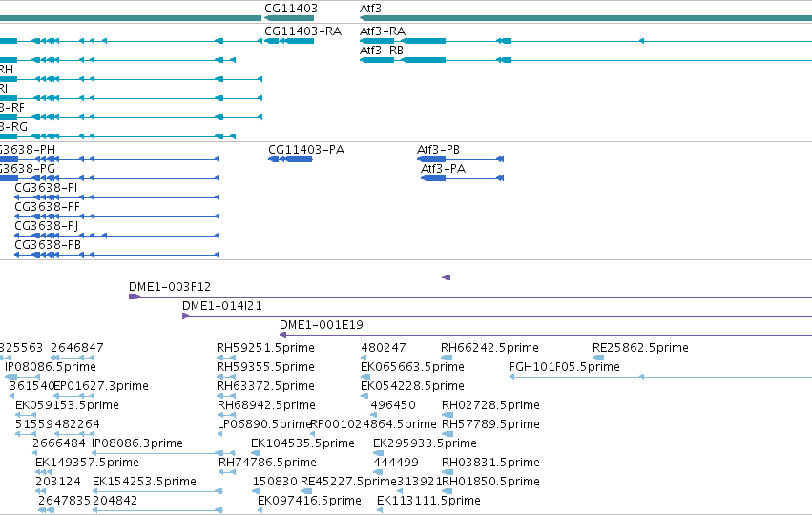This screenshot has height=515, width=812.
Task: Select FGH101F05.5prime EST label
Action: (x=565, y=367)
